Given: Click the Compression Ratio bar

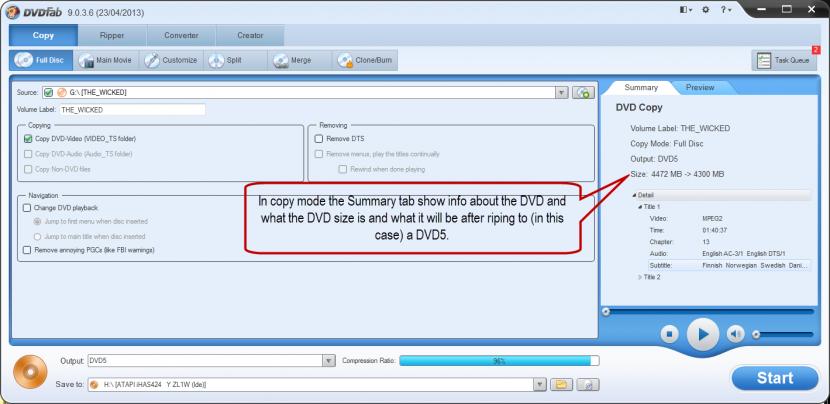Looking at the screenshot, I should [x=499, y=361].
